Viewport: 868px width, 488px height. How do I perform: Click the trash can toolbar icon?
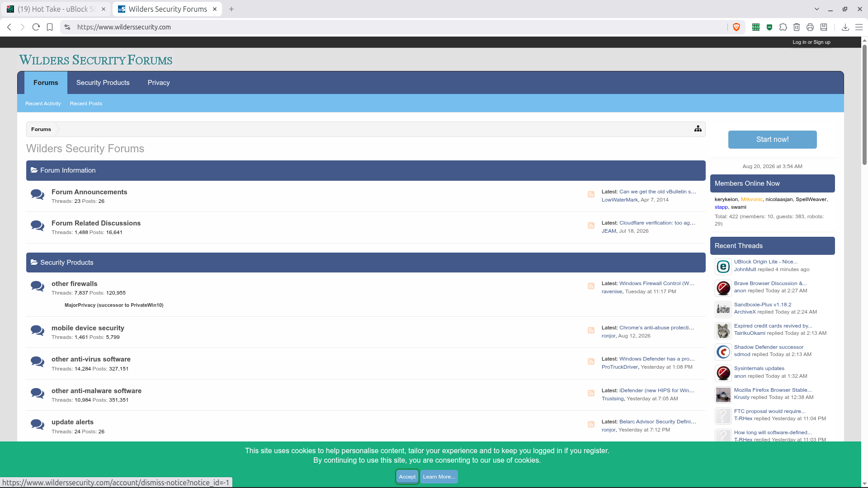(797, 27)
